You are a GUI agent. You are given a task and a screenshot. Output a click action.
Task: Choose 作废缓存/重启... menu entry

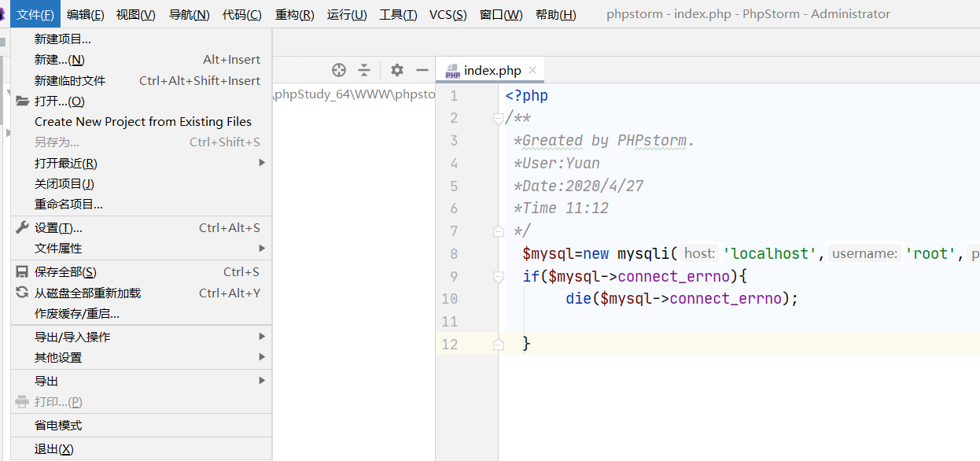point(141,313)
